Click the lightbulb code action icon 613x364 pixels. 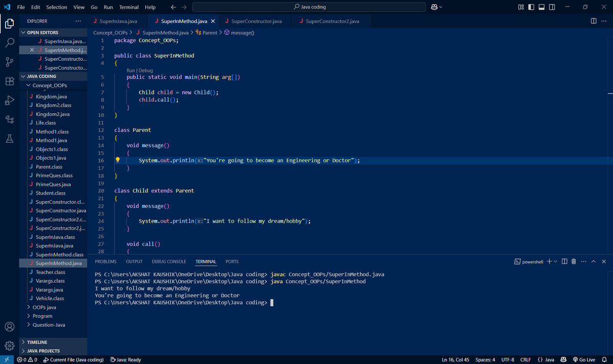click(117, 160)
